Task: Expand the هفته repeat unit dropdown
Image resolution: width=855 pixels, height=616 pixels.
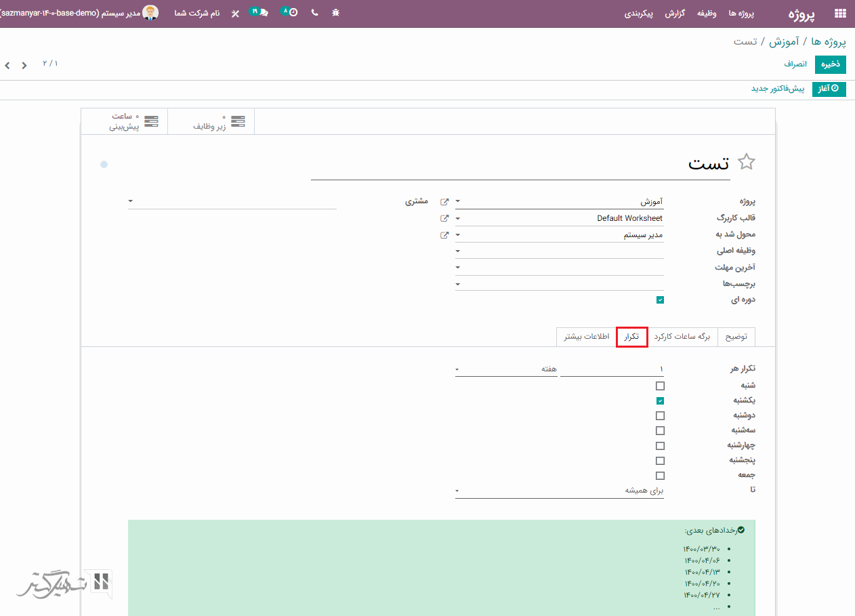Action: 505,369
